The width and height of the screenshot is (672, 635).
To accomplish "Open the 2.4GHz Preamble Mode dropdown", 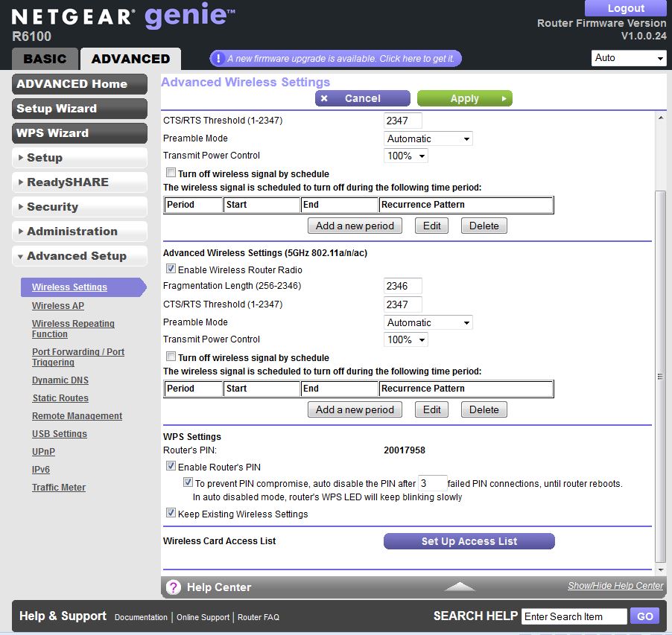I will (428, 138).
